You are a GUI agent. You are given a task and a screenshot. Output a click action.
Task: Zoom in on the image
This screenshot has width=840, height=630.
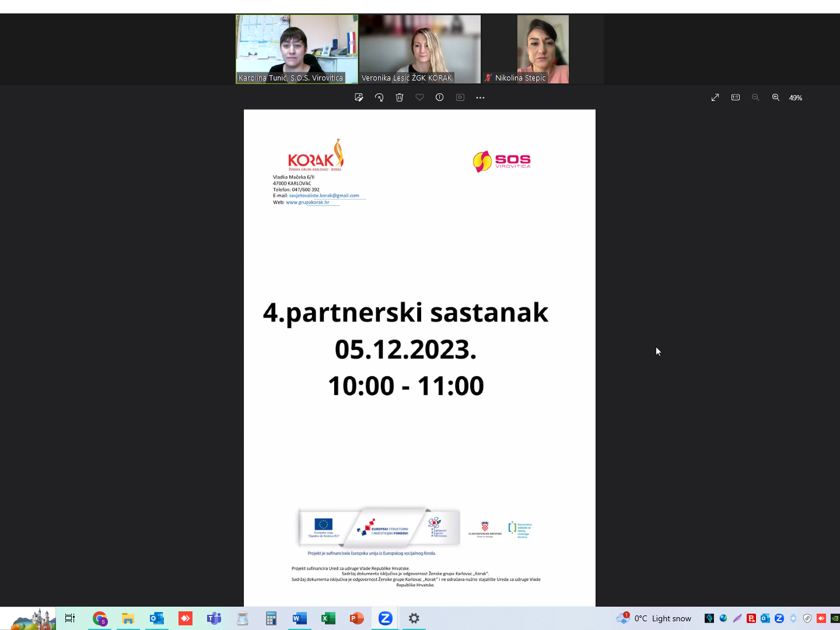coord(776,97)
